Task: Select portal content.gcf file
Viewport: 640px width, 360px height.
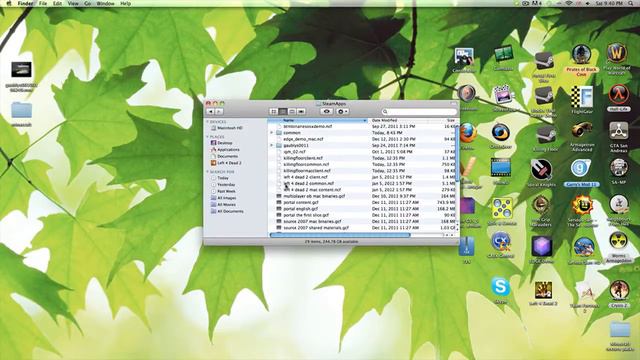Action: (362, 202)
